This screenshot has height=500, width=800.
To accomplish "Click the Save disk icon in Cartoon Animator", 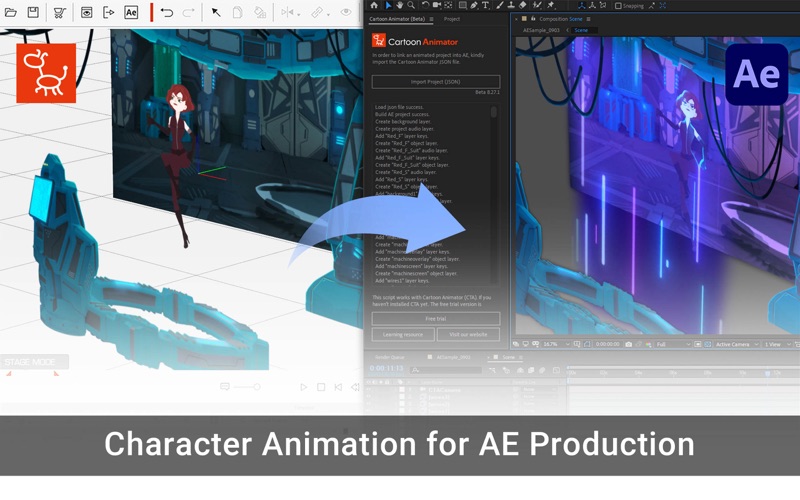I will point(33,12).
